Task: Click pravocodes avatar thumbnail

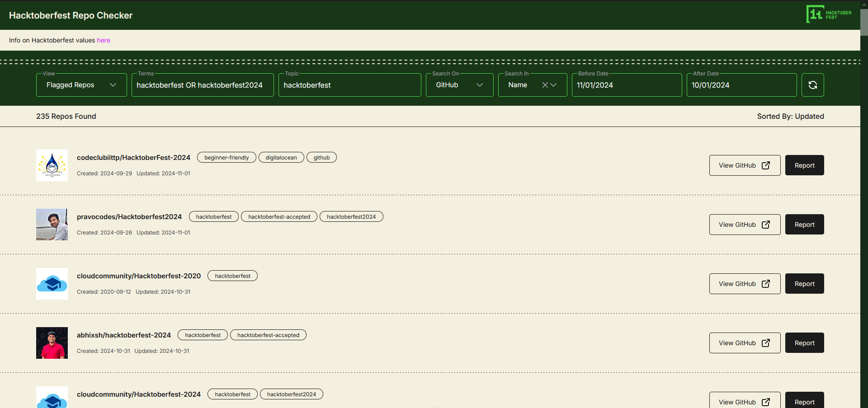Action: 52,225
